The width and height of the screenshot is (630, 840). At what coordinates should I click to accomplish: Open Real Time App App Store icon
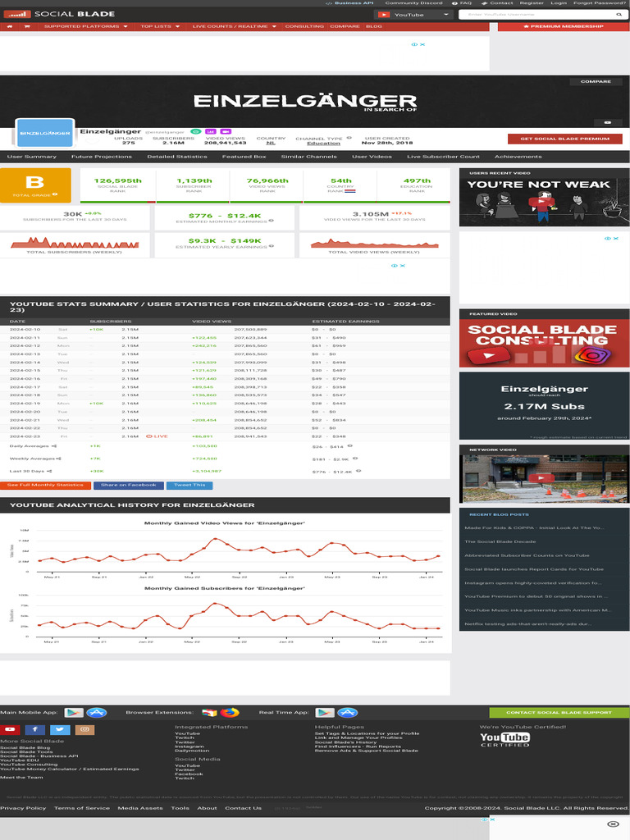[x=347, y=713]
